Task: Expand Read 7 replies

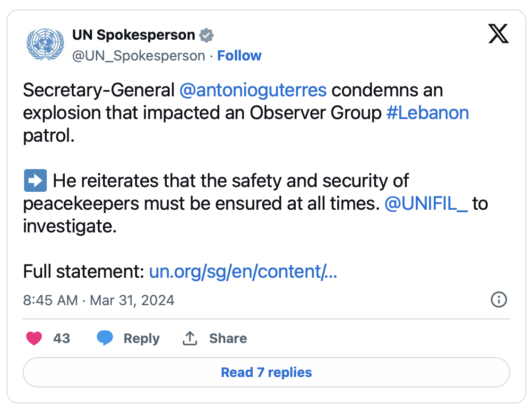Action: tap(266, 372)
